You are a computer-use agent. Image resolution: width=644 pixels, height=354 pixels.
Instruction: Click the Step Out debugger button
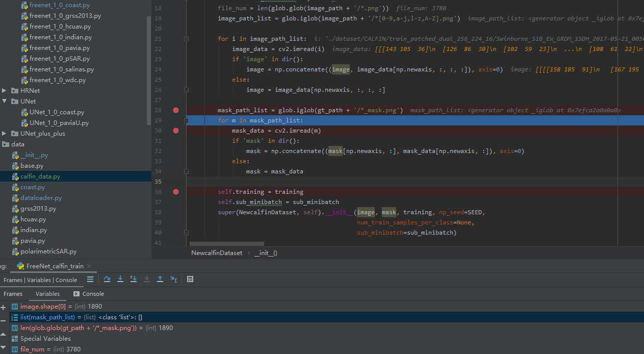[x=160, y=279]
